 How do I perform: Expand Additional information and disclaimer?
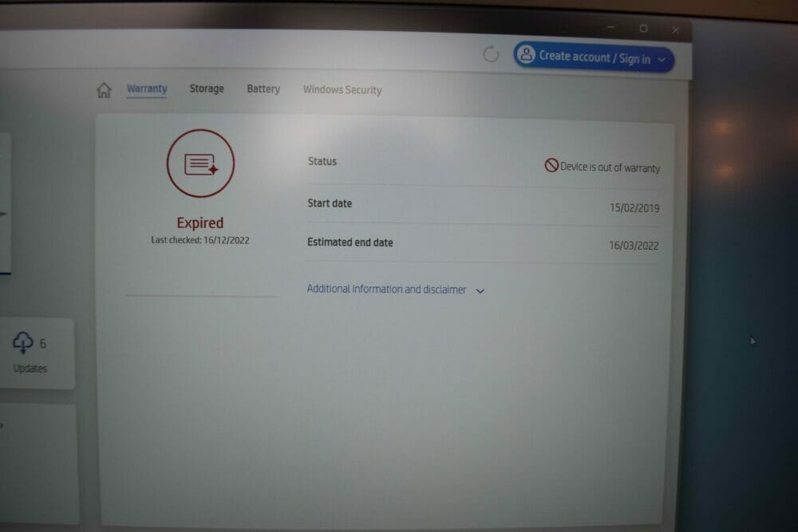click(x=396, y=290)
